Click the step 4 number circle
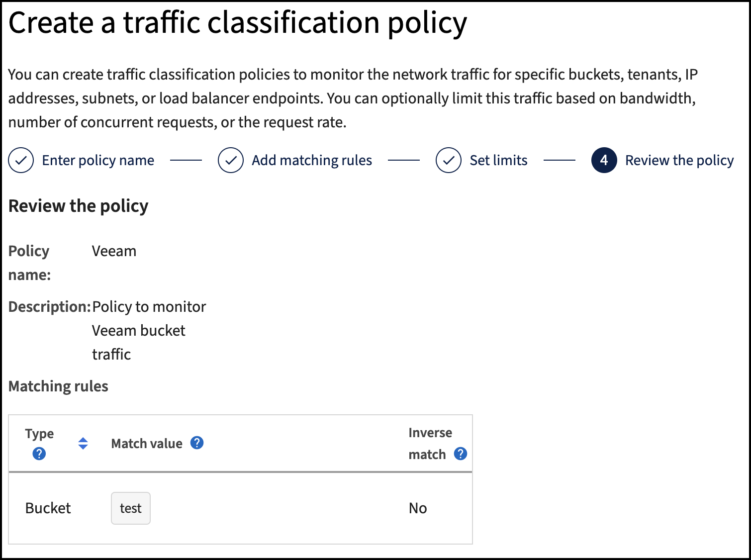 coord(604,160)
